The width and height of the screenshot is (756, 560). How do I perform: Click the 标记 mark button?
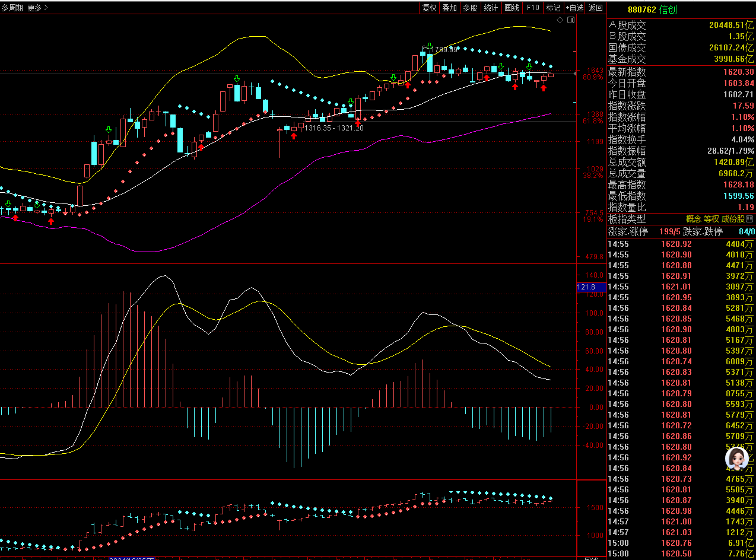[x=553, y=8]
